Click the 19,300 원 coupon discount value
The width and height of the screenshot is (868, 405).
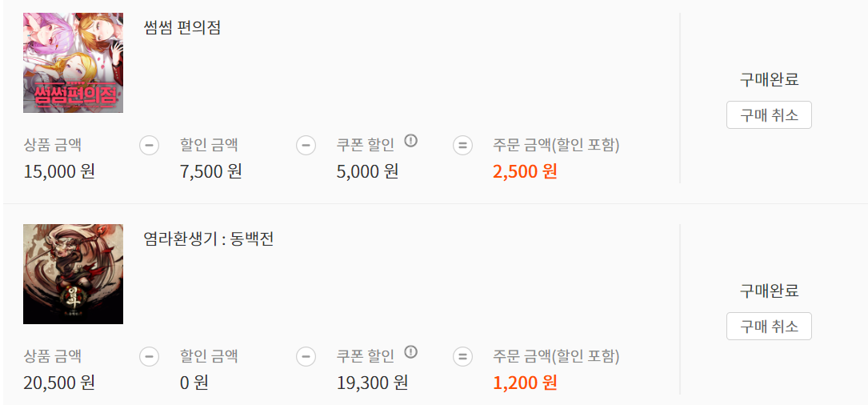pos(372,383)
